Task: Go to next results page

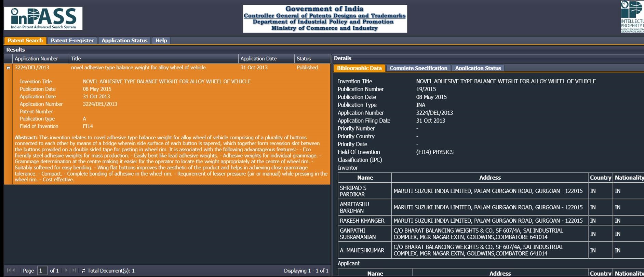Action: point(66,271)
